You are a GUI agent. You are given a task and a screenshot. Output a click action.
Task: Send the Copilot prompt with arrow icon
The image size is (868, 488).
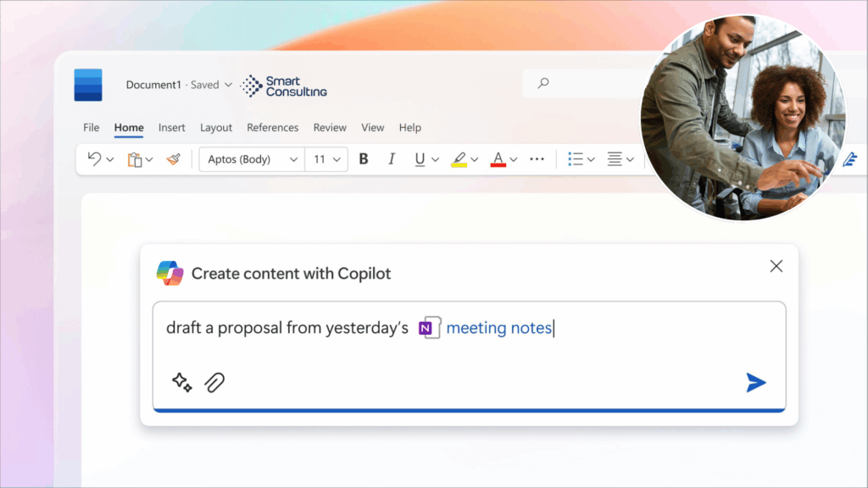(755, 383)
